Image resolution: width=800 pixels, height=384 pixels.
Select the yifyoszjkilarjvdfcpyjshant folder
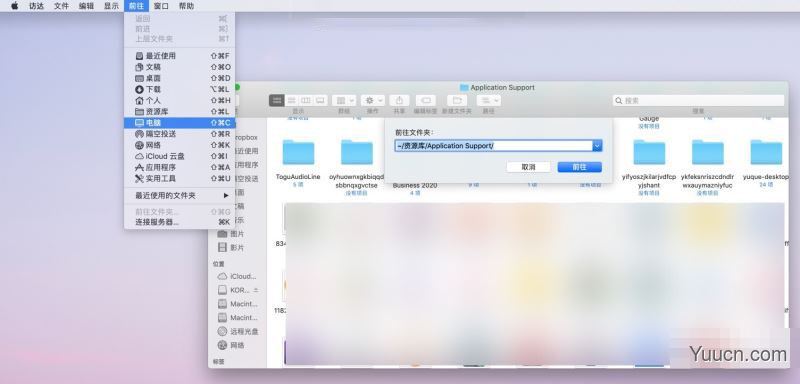[649, 152]
